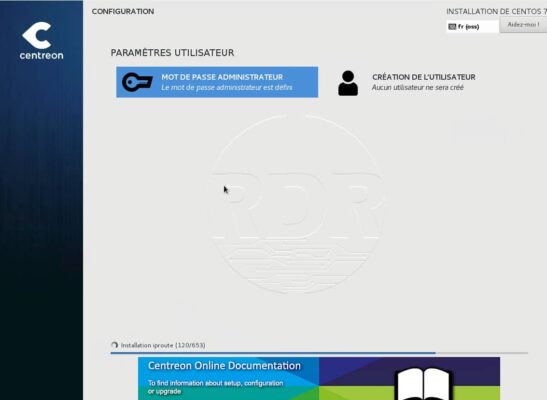547x400 pixels.
Task: Open MOT DE PASSE ADMINISTRATEUR settings
Action: [217, 82]
